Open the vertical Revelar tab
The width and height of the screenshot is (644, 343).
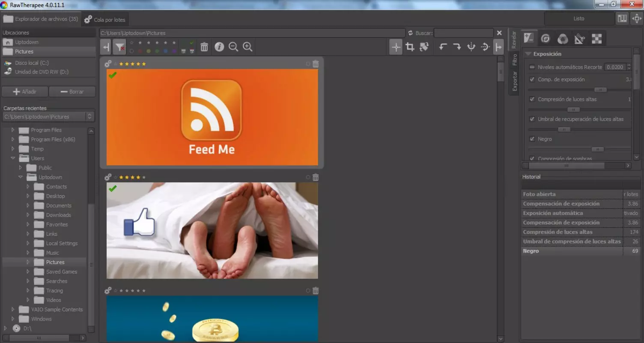click(x=514, y=40)
